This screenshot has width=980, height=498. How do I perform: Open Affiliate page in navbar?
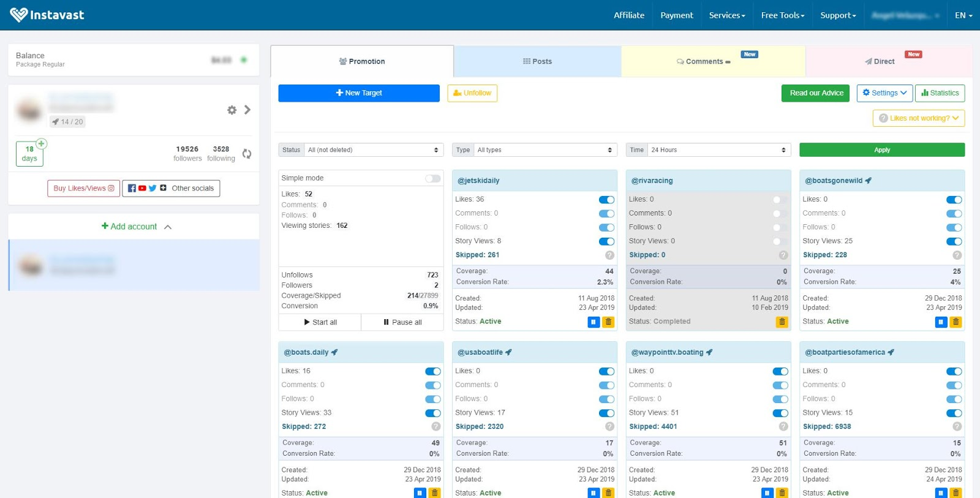tap(629, 15)
